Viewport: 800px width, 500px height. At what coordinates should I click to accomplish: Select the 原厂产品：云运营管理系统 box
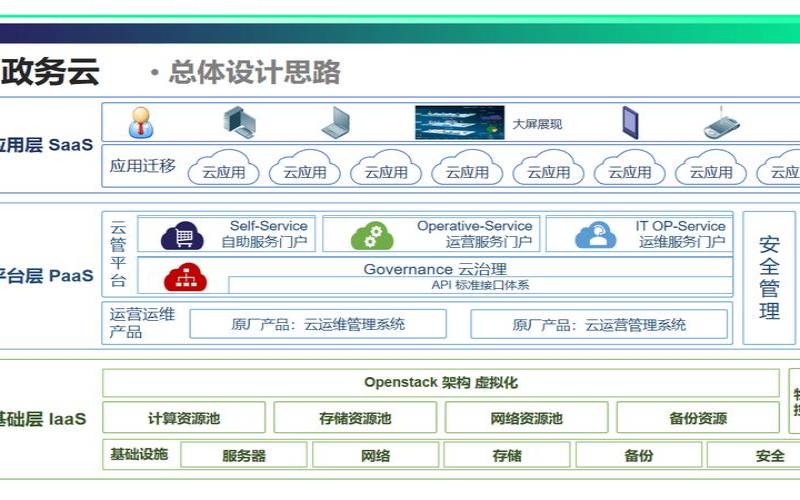(x=599, y=324)
